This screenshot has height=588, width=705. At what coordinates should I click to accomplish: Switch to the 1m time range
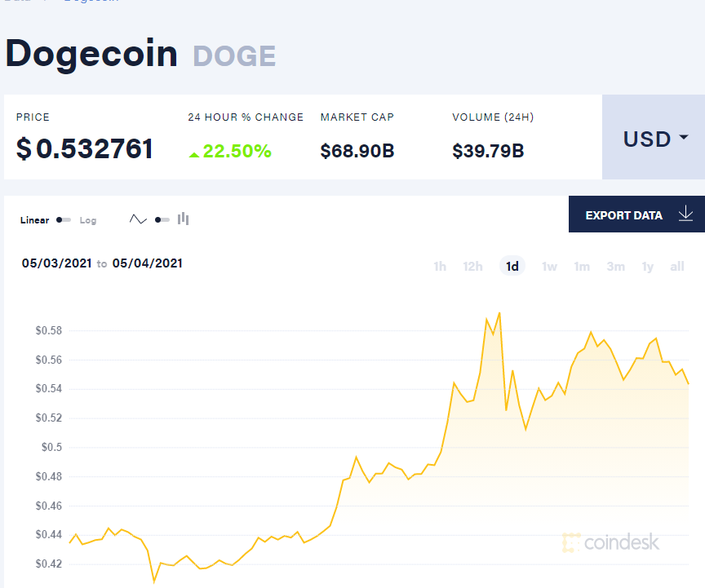pyautogui.click(x=582, y=267)
